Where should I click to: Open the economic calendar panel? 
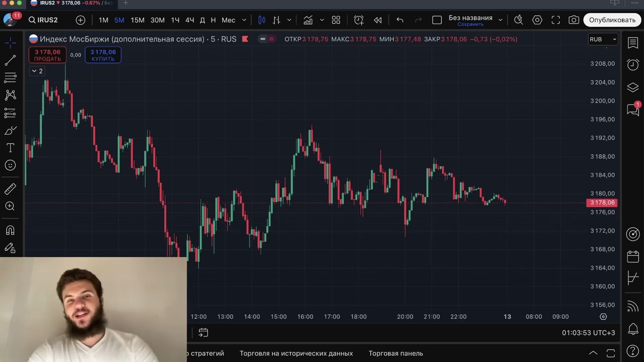coord(633,256)
